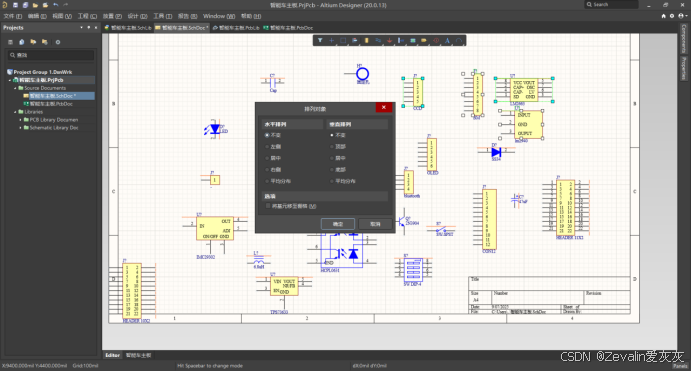The width and height of the screenshot is (692, 371).
Task: Open the 放置 (P) menu
Action: coord(112,16)
